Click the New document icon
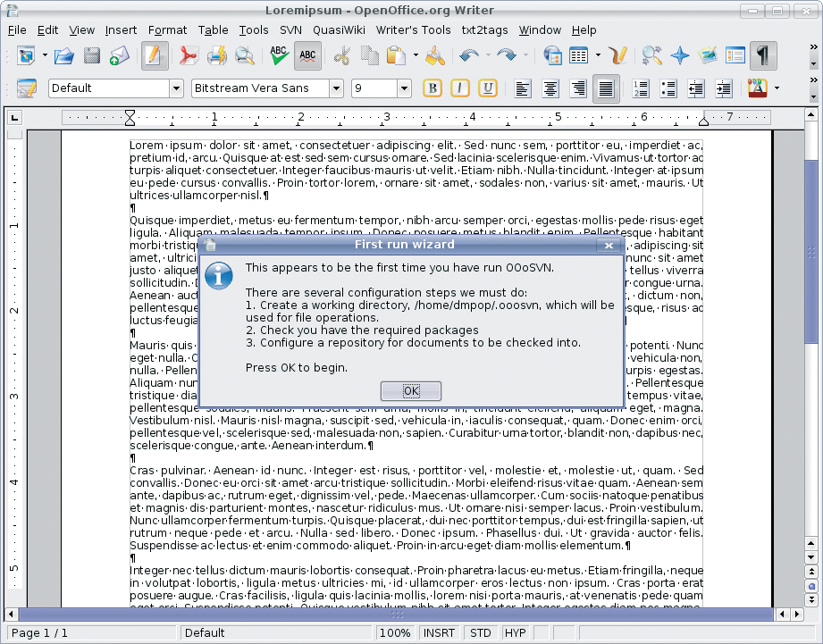 click(26, 55)
